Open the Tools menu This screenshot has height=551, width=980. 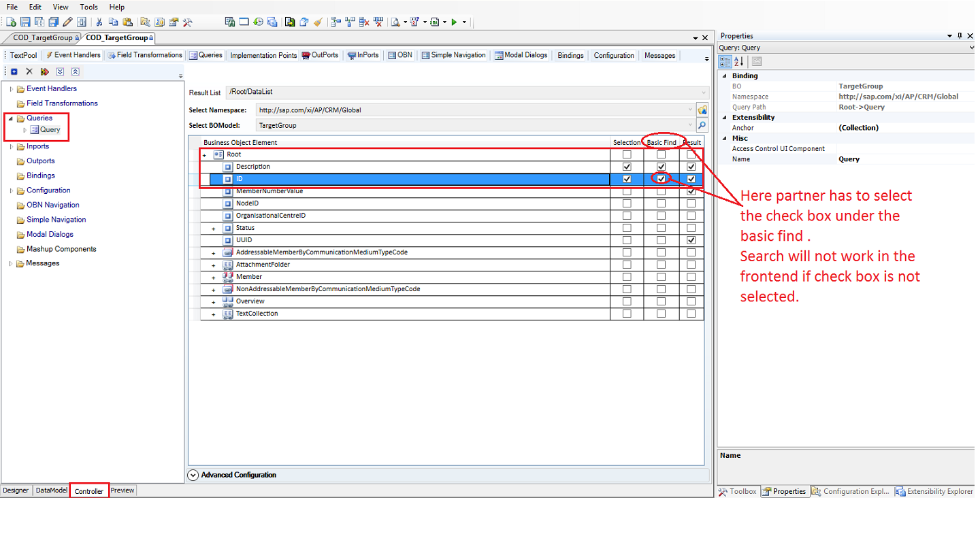(89, 7)
